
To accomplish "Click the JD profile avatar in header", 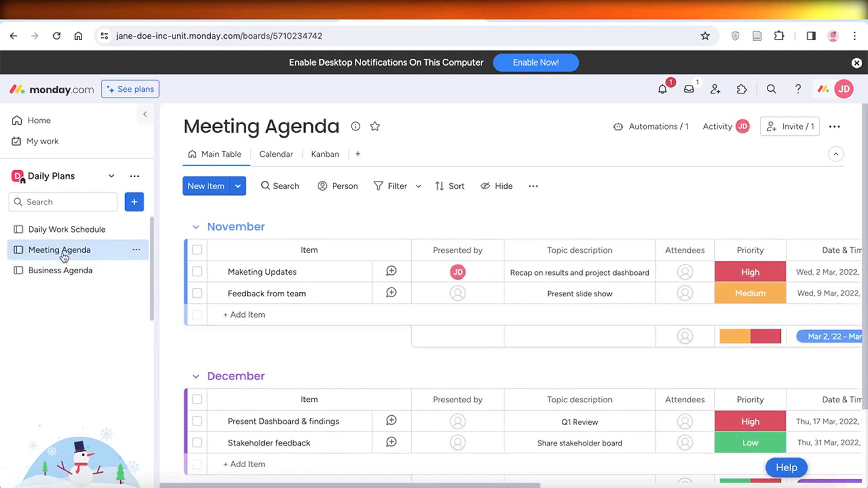I will click(x=844, y=89).
